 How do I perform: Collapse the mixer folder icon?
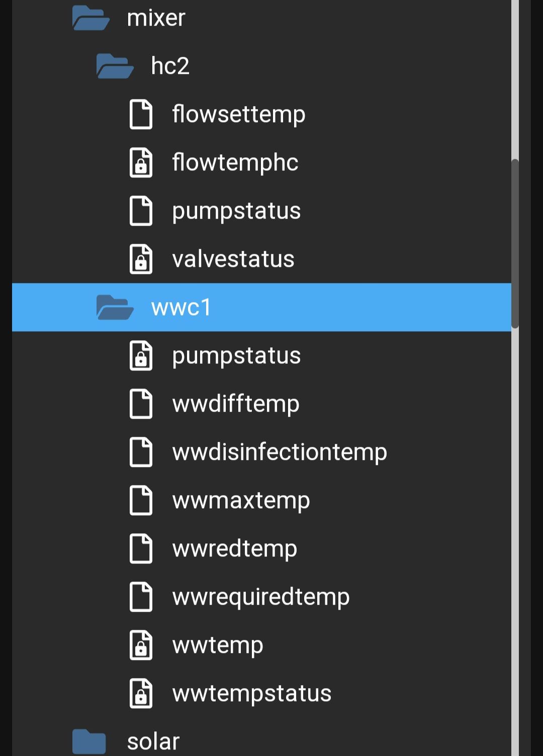[90, 18]
